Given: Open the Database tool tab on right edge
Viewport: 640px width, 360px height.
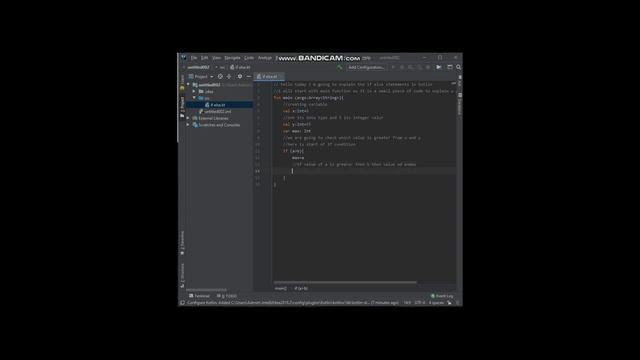Looking at the screenshot, I should tap(460, 104).
